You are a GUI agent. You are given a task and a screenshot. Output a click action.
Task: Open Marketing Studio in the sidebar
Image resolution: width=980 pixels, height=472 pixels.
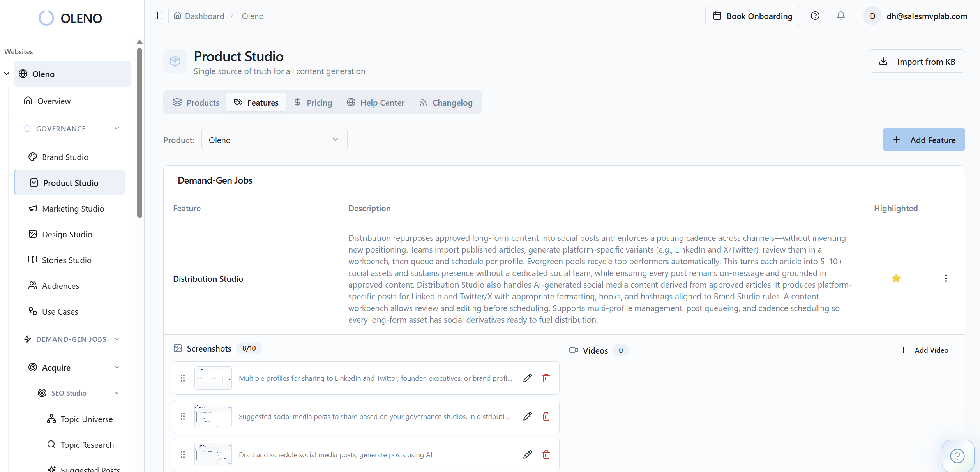pos(72,209)
